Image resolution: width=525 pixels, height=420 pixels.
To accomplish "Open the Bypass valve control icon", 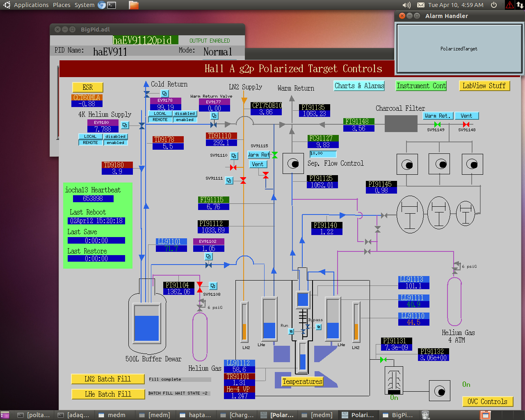I will click(319, 327).
